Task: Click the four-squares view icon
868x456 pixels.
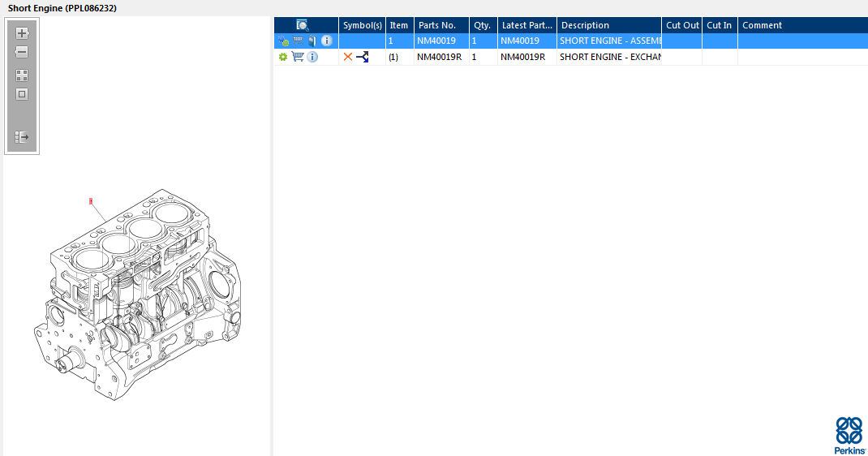Action: click(22, 75)
